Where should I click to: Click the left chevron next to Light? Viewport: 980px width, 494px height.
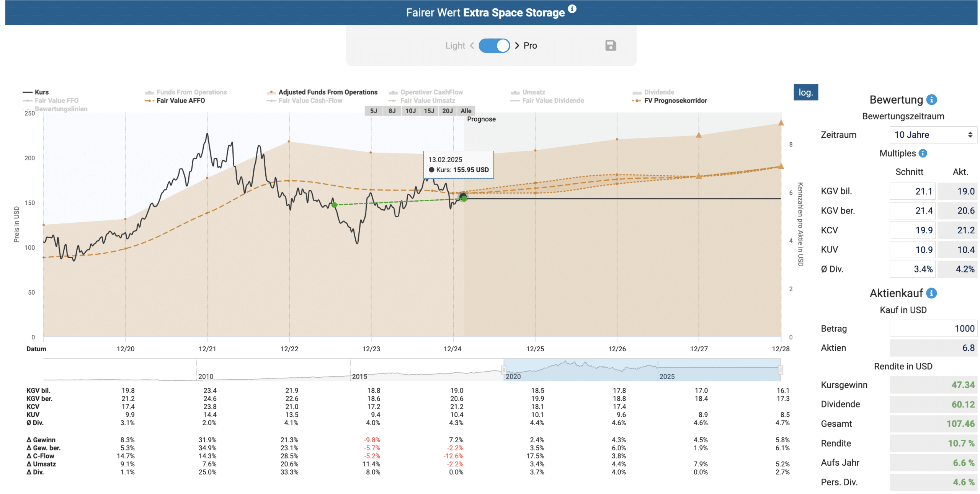(472, 46)
